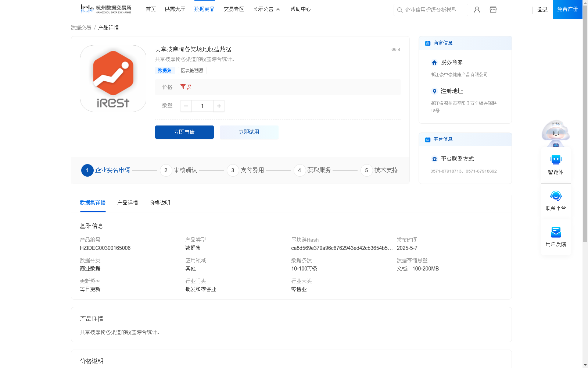Image resolution: width=588 pixels, height=368 pixels.
Task: Click product title 共享按摩椅各类场地收益数据
Action: (x=193, y=49)
